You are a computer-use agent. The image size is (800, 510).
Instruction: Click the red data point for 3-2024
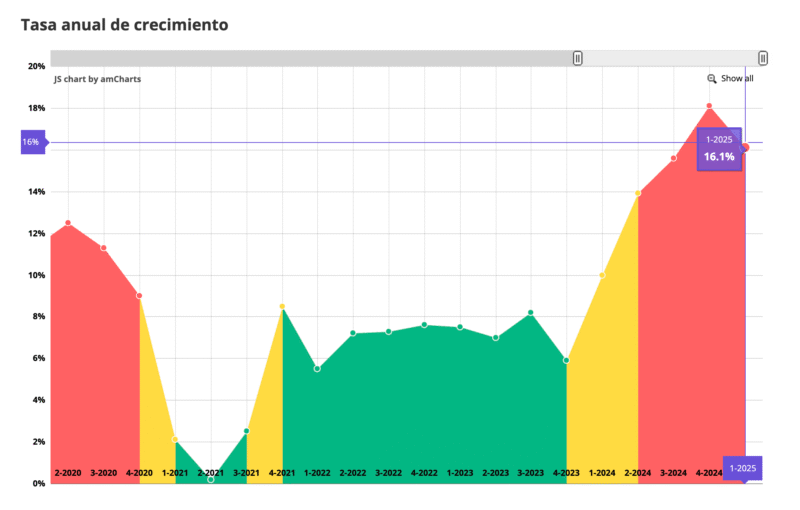674,158
